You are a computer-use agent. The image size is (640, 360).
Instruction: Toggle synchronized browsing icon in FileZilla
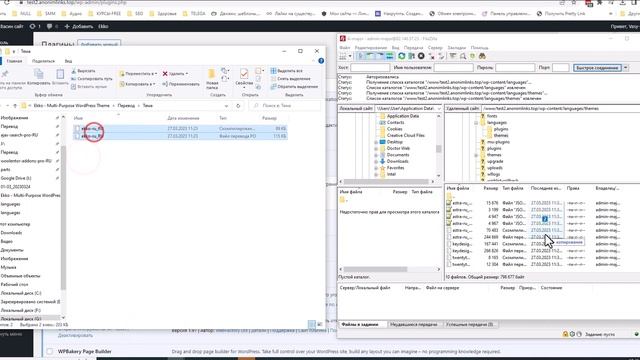coord(473,56)
